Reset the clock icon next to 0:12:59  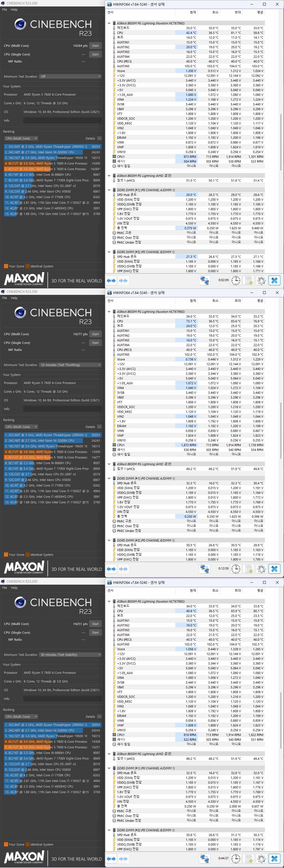pyautogui.click(x=236, y=569)
